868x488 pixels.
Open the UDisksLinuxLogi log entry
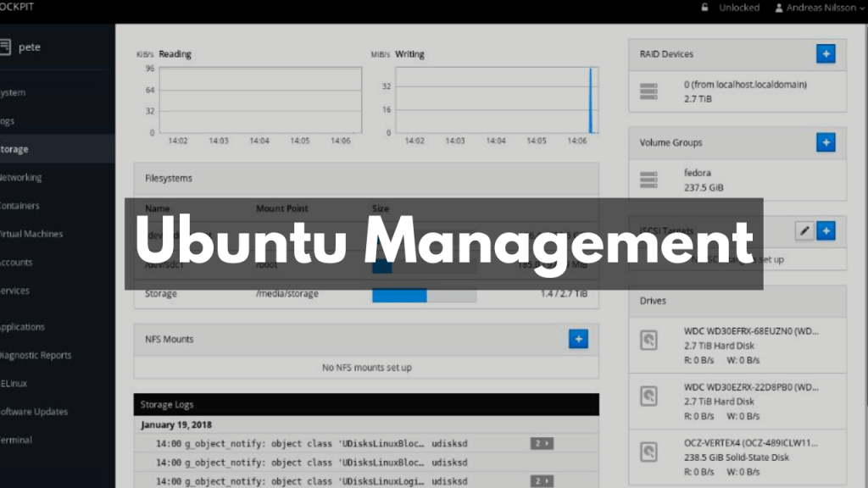(366, 481)
